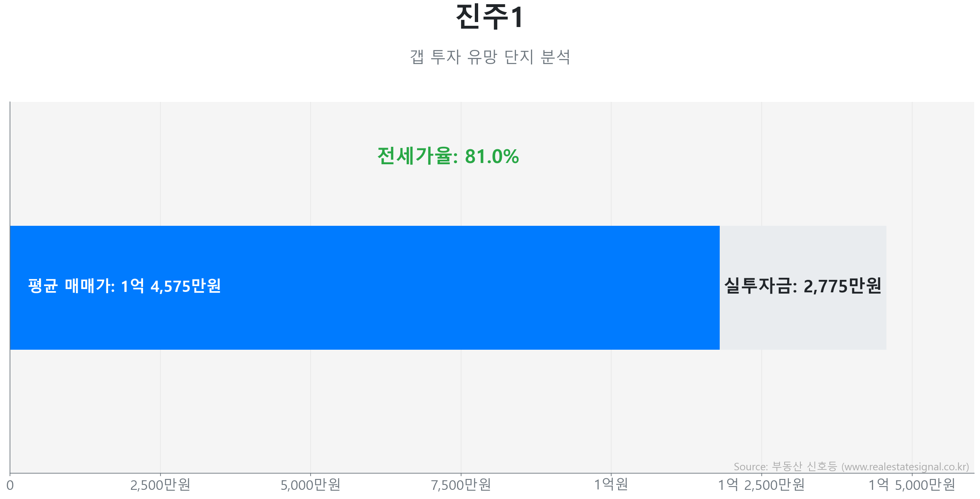Image resolution: width=980 pixels, height=499 pixels.
Task: Click the green 전세가율 label text
Action: click(417, 156)
